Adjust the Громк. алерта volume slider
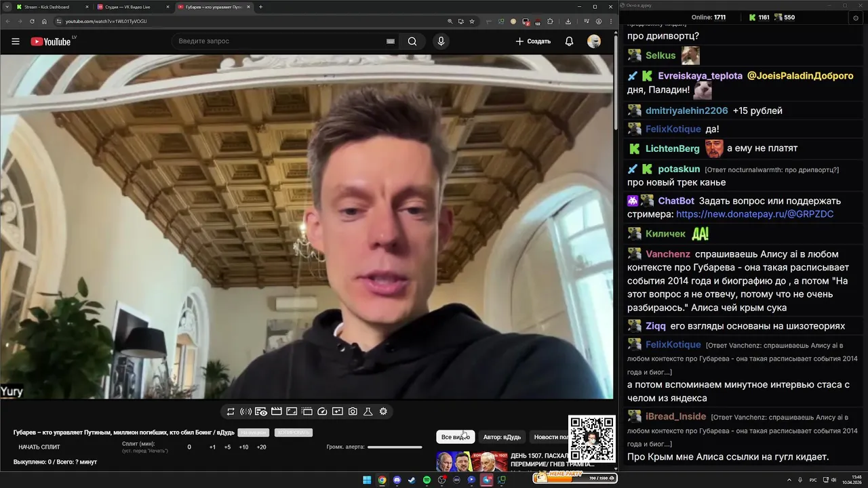The image size is (868, 488). coord(395,447)
